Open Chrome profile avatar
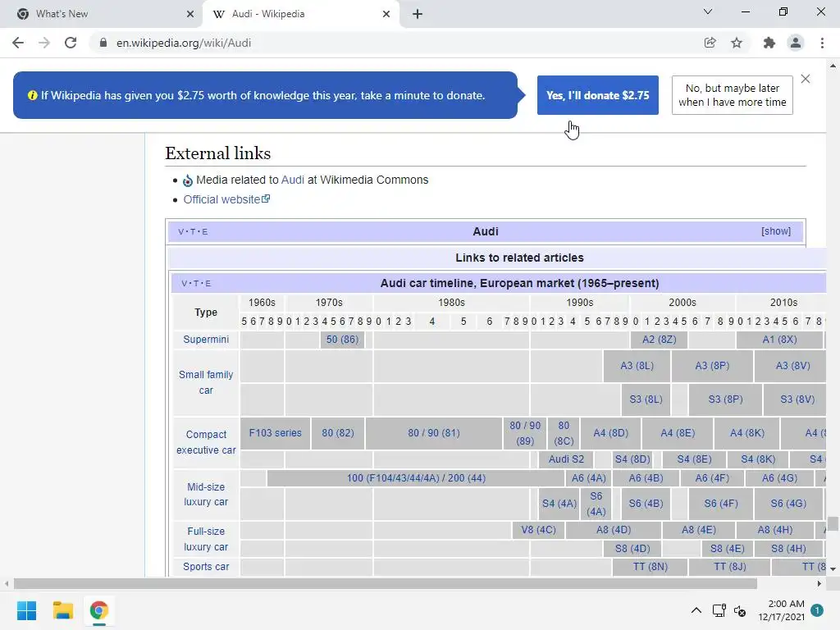This screenshot has width=840, height=630. [x=796, y=43]
